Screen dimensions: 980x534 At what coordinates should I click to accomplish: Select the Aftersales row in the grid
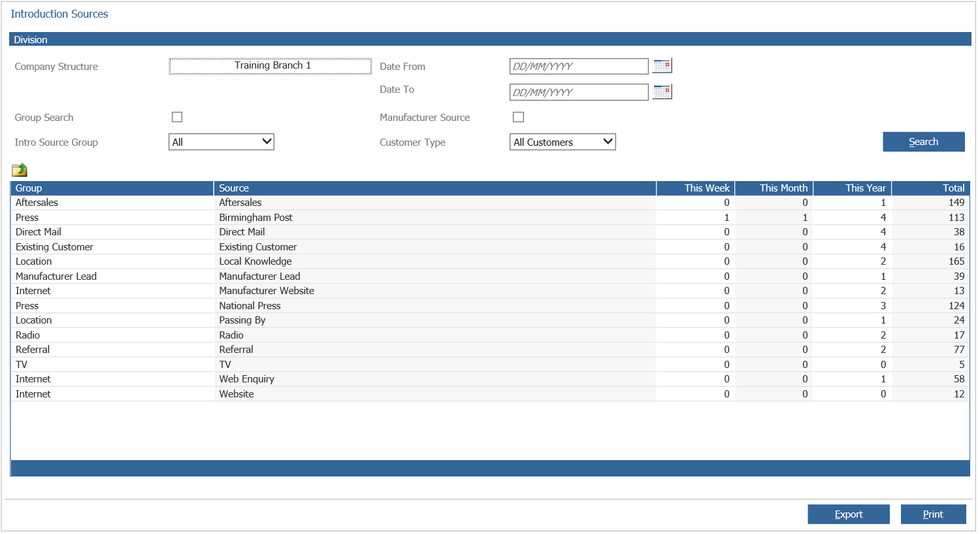click(x=327, y=202)
